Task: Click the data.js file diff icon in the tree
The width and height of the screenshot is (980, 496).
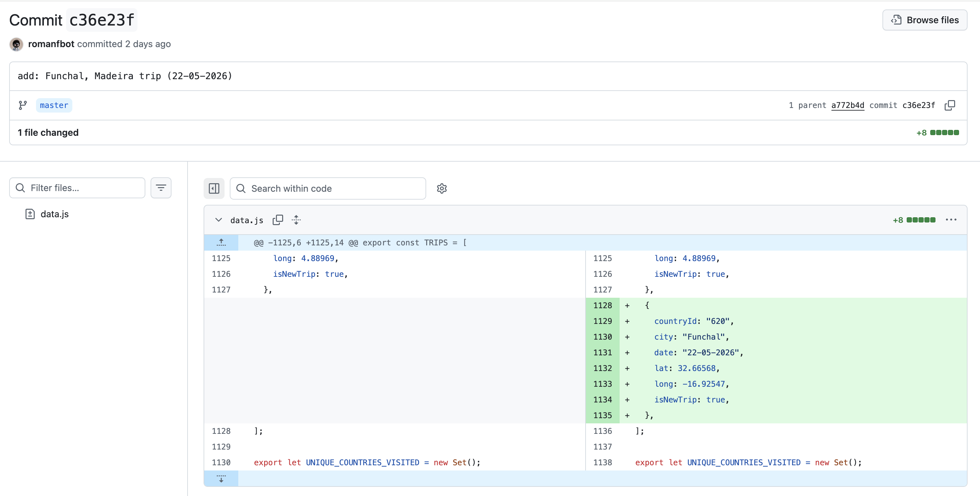Action: point(30,214)
